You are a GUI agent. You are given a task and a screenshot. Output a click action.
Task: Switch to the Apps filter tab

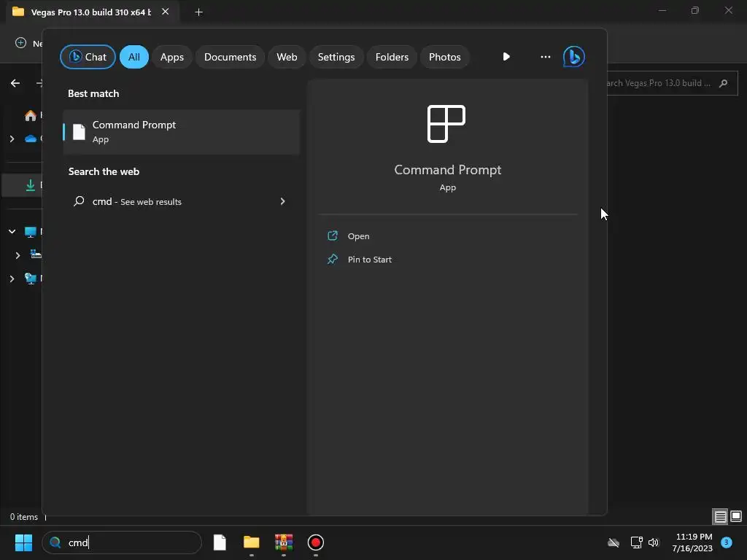click(x=171, y=57)
